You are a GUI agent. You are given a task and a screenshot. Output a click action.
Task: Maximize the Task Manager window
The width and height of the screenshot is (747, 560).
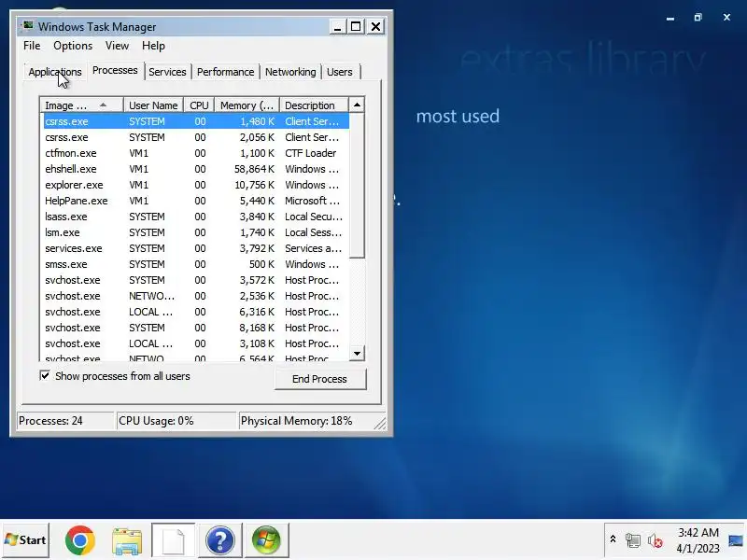tap(356, 27)
